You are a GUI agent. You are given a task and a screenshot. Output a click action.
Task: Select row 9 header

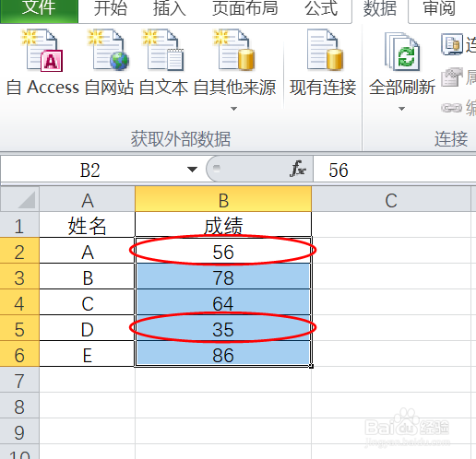[x=19, y=432]
